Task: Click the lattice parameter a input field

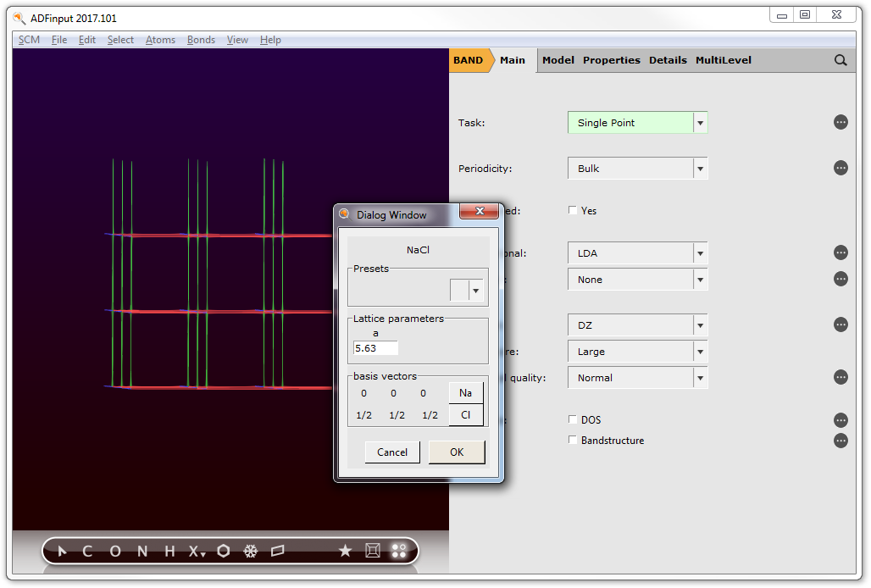Action: (x=375, y=347)
